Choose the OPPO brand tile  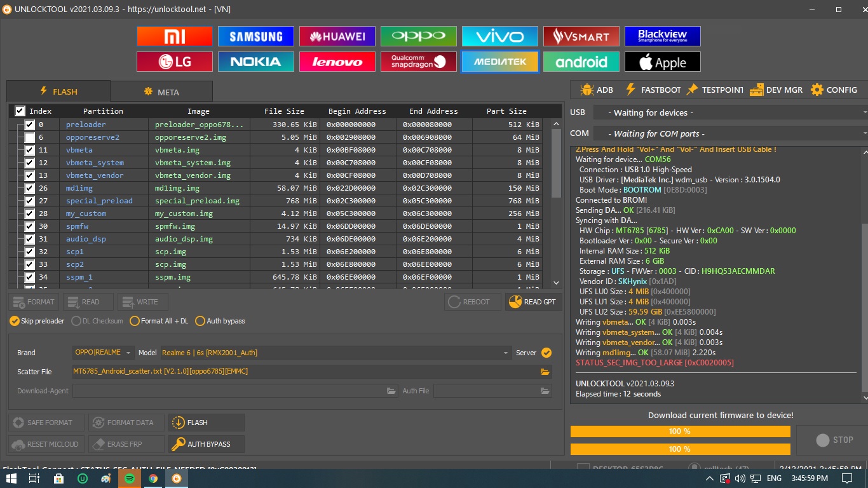coord(419,36)
